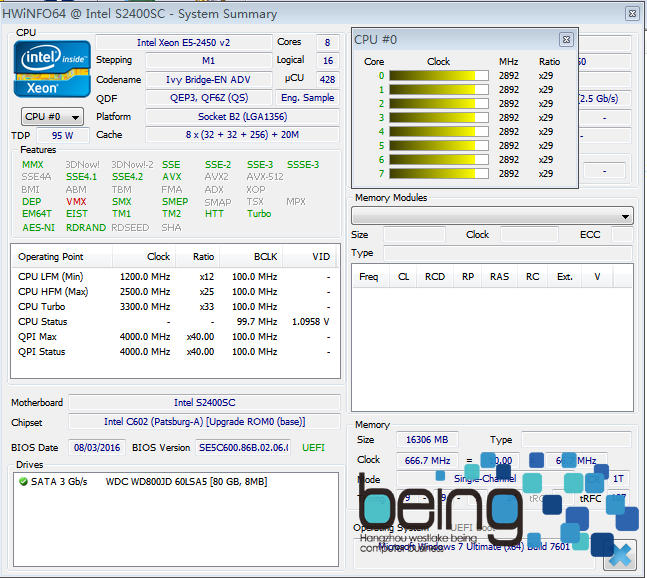647x578 pixels.
Task: Click the AES-NI feature label
Action: point(38,228)
